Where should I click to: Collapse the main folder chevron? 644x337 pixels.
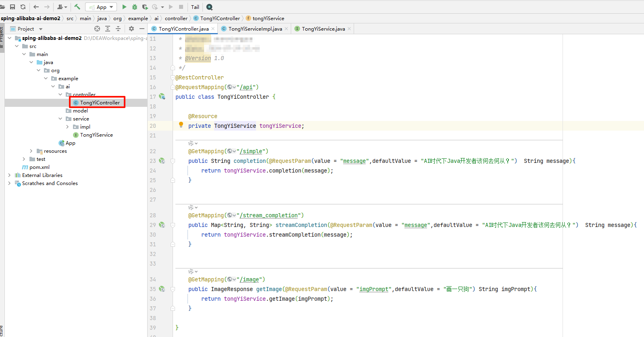pyautogui.click(x=24, y=54)
